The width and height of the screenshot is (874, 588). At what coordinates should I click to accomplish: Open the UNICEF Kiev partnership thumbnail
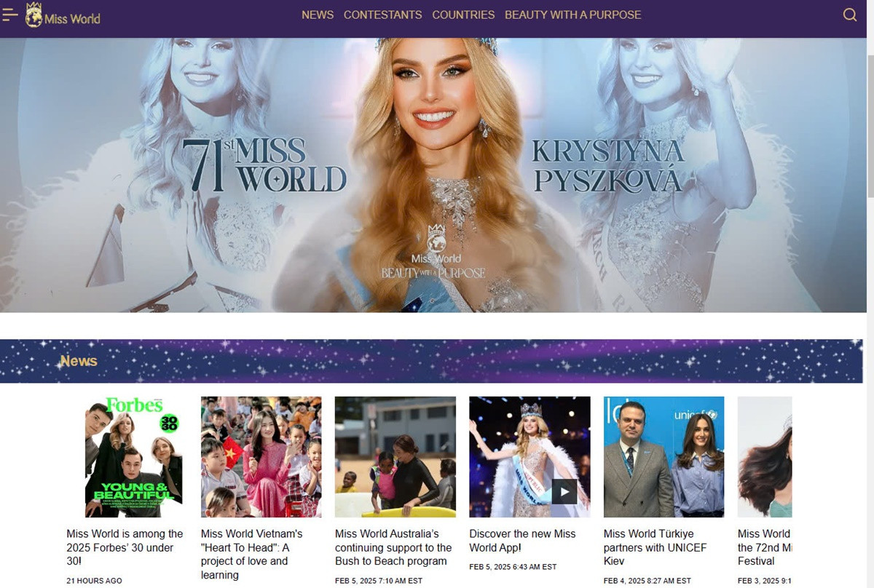[x=664, y=456]
